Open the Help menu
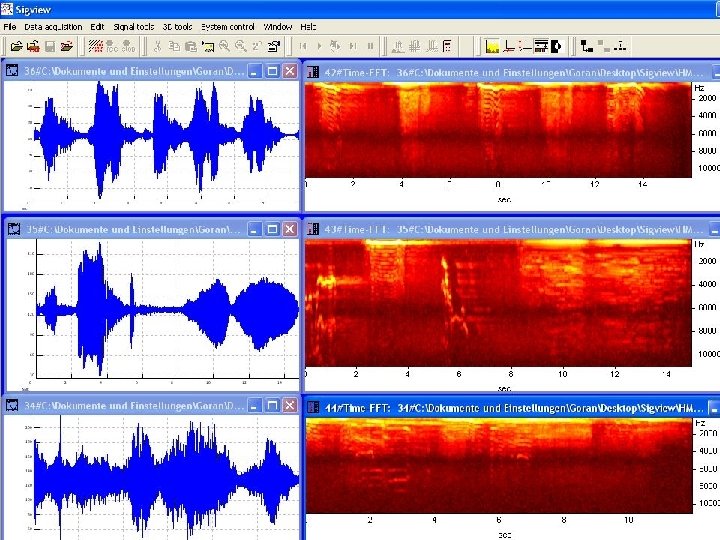This screenshot has height=540, width=720. (308, 27)
